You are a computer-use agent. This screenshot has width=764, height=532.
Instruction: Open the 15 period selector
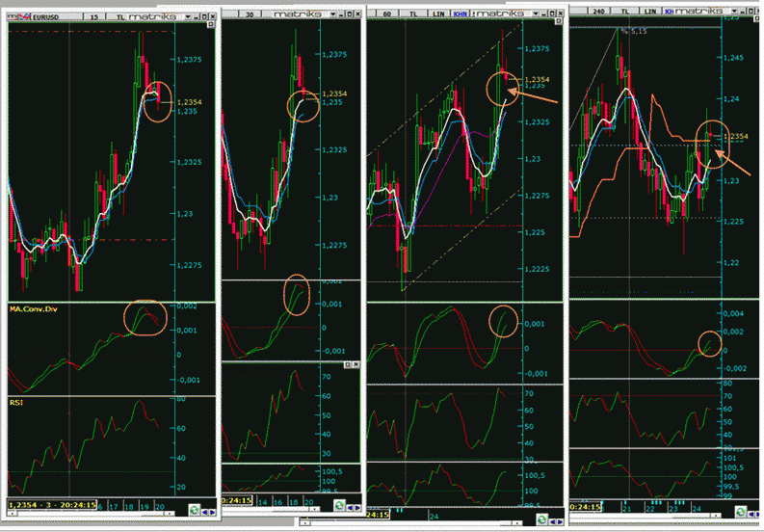tap(92, 17)
